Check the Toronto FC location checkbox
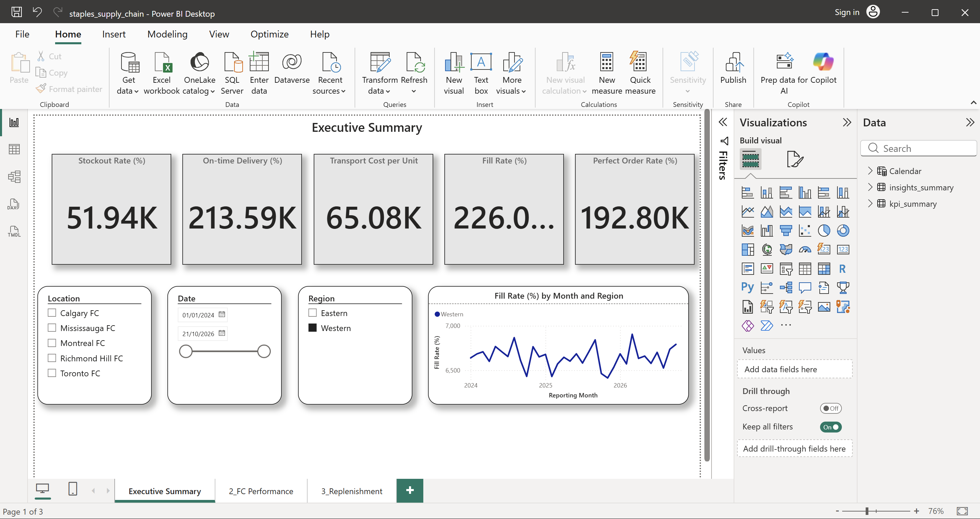The height and width of the screenshot is (519, 980). coord(52,373)
